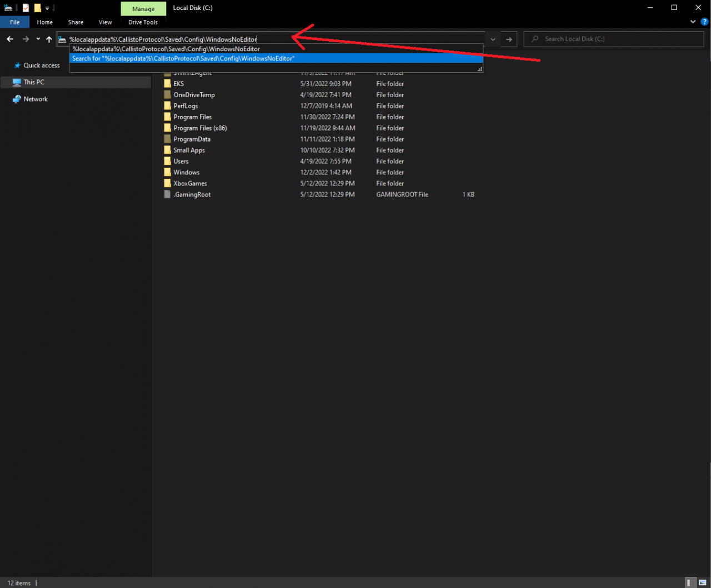Viewport: 711px width, 588px height.
Task: Open the Customize Quick Access Toolbar dropdown
Action: point(47,8)
